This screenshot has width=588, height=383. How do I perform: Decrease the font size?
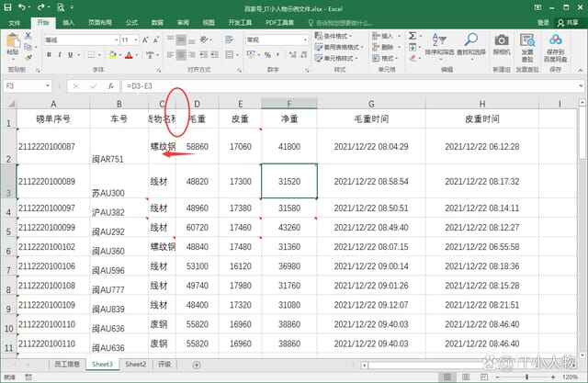[156, 39]
